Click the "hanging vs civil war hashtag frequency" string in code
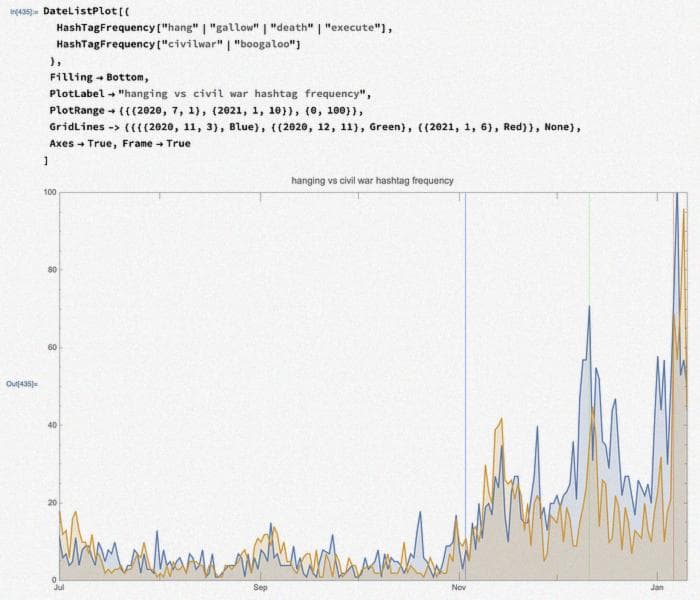The image size is (700, 600). (242, 94)
